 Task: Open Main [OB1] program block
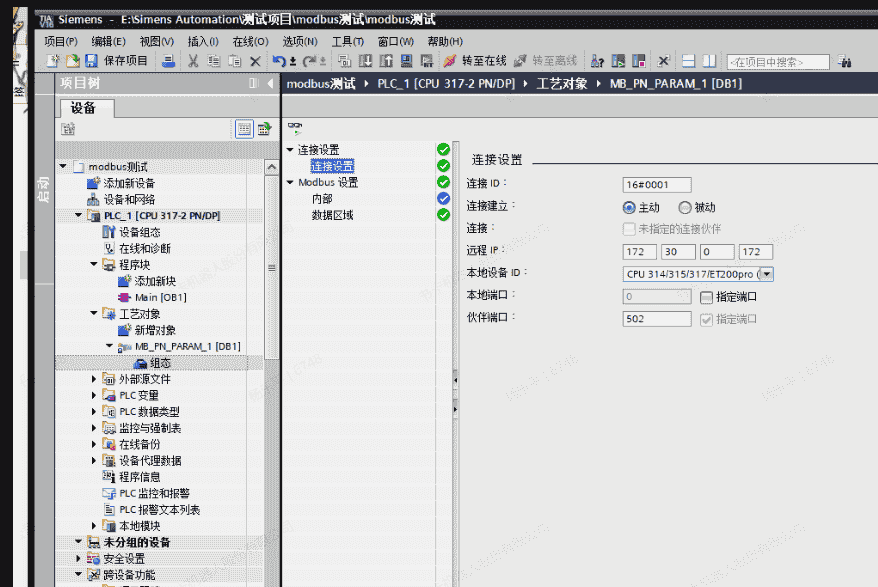tap(160, 297)
